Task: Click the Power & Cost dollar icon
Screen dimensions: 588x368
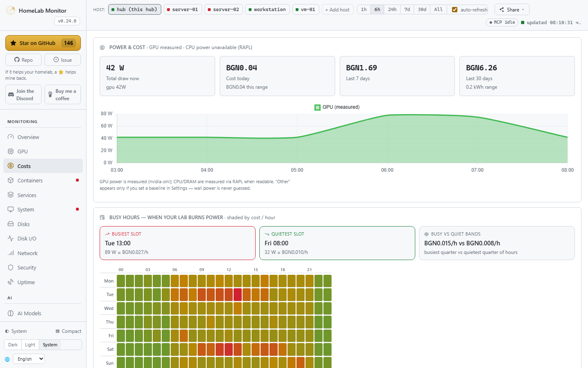Action: (x=102, y=47)
